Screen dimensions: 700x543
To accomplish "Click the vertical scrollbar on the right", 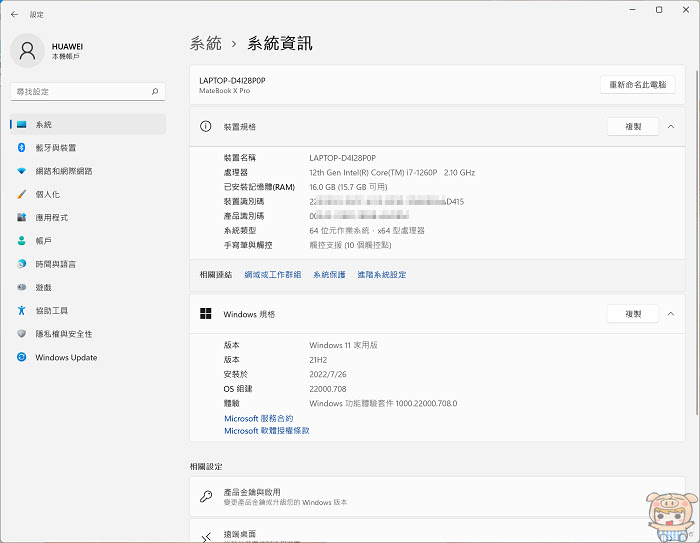I will click(697, 241).
